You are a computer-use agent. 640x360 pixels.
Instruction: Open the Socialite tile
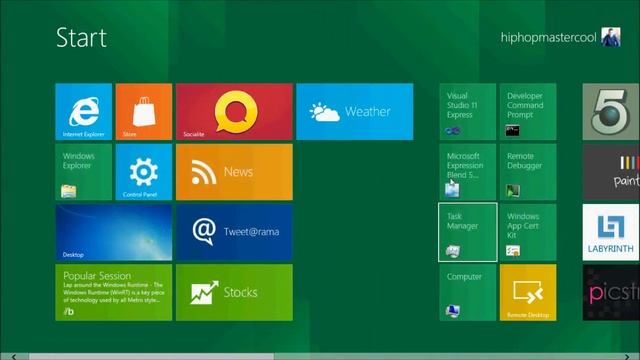point(234,111)
